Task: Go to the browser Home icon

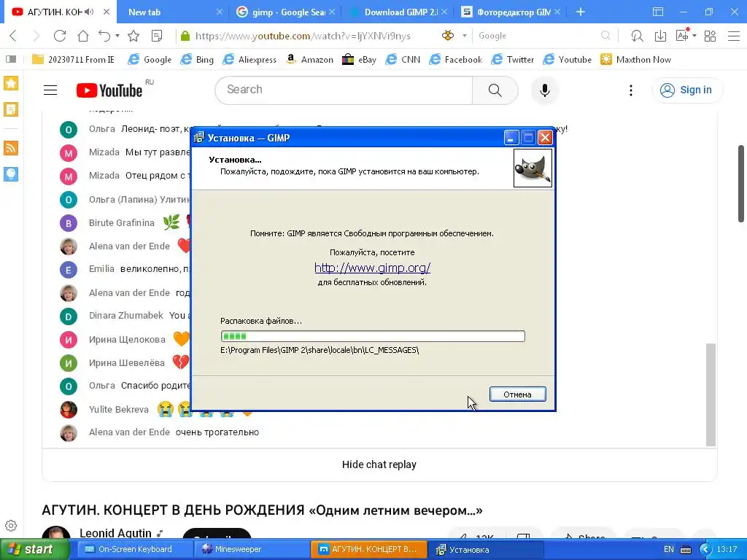Action: (83, 36)
